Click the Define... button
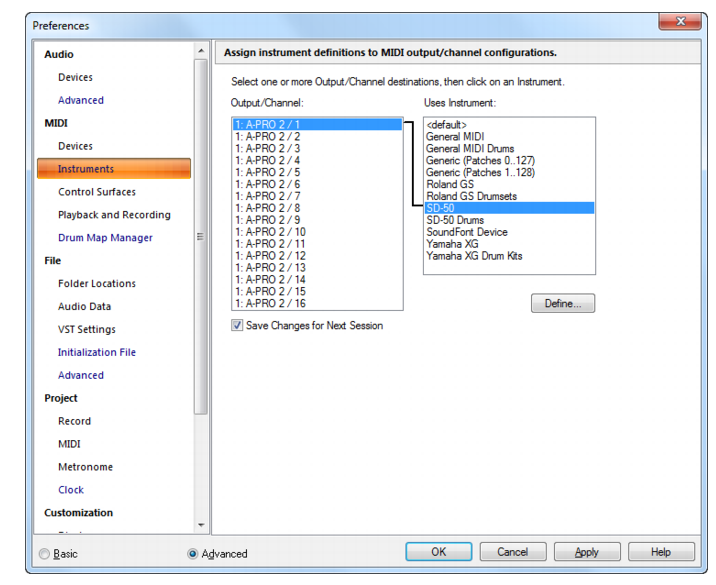Viewport: 716px width, 585px height. point(563,303)
